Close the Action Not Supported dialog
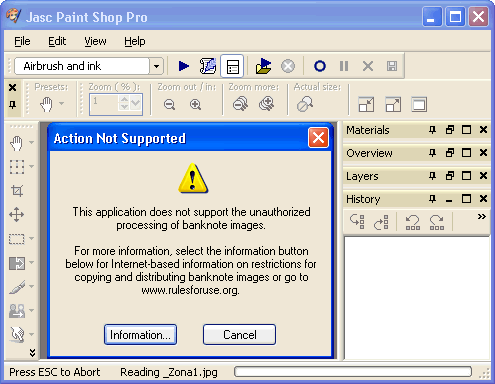The height and width of the screenshot is (384, 495). 318,138
